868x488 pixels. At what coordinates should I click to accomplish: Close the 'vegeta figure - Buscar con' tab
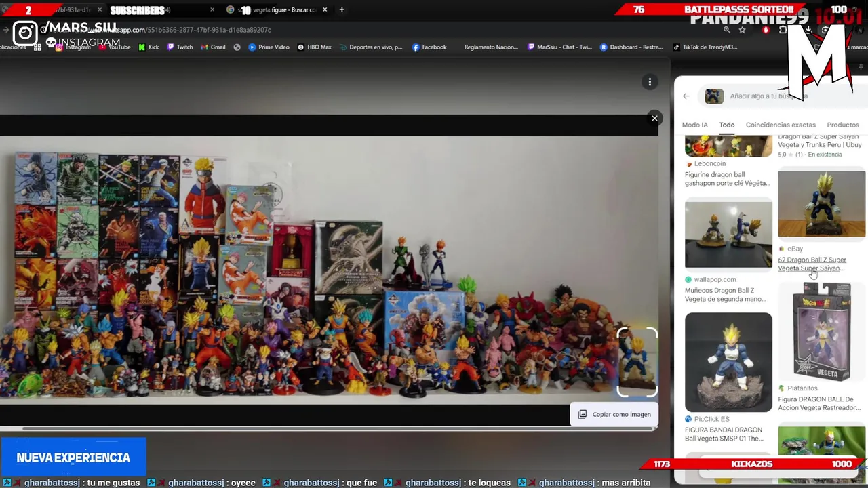pyautogui.click(x=325, y=9)
